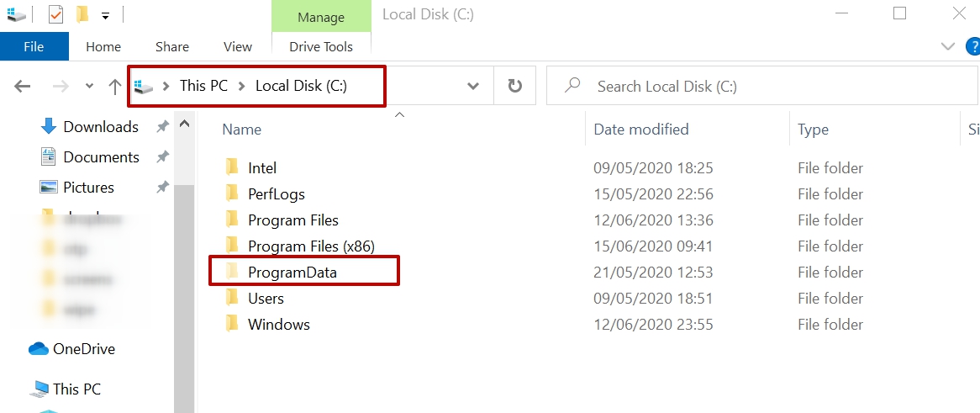Select OneDrive in the navigation pane
The image size is (980, 413).
click(x=84, y=349)
